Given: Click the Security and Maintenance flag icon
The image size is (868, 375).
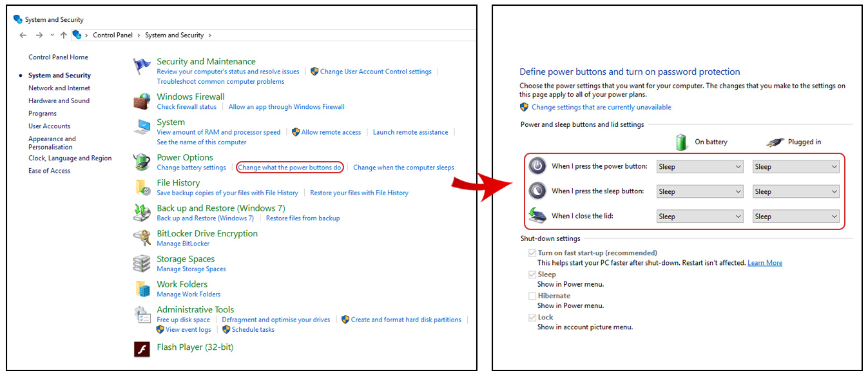Looking at the screenshot, I should (x=142, y=66).
